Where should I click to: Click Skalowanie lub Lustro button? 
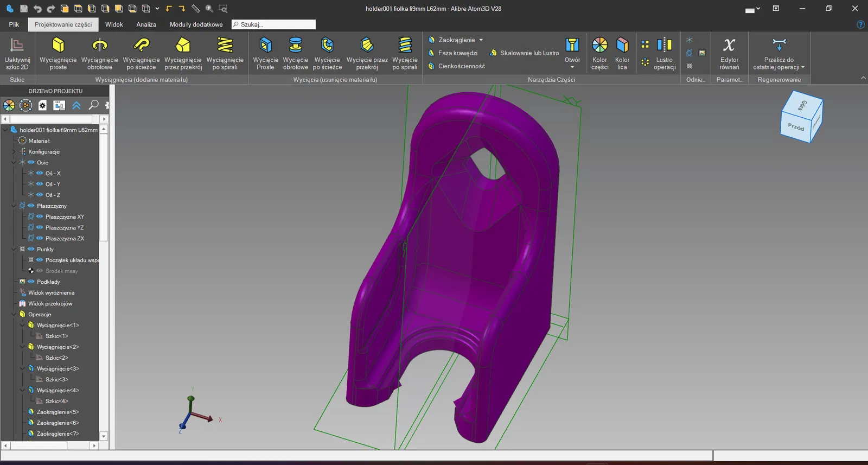click(x=524, y=53)
